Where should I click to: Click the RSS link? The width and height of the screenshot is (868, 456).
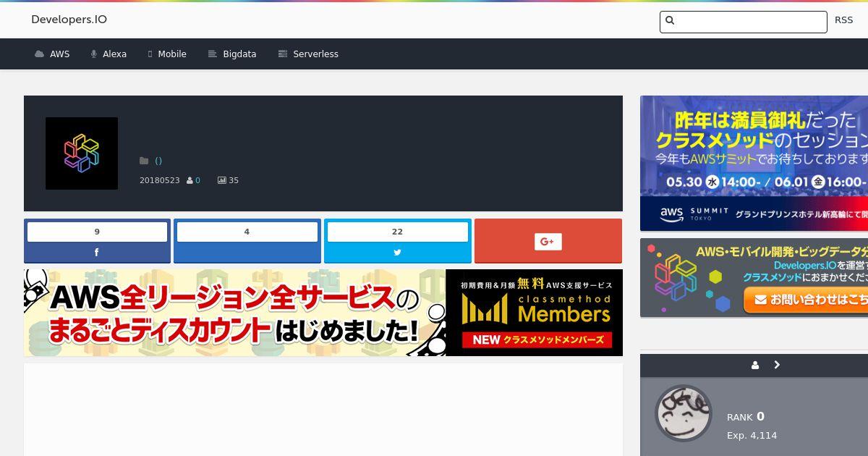(843, 20)
